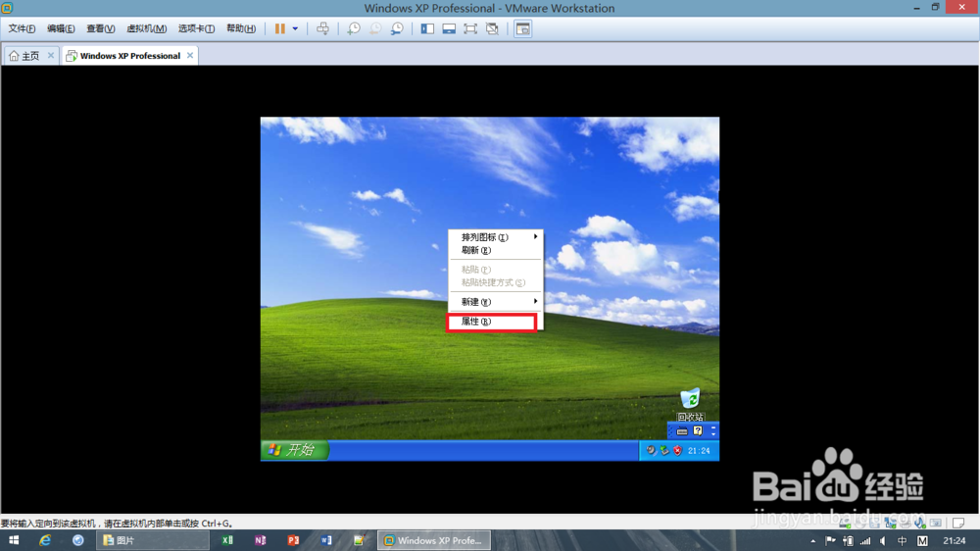Click the XP 开始 start button
Viewport: 980px width, 551px height.
pyautogui.click(x=294, y=450)
